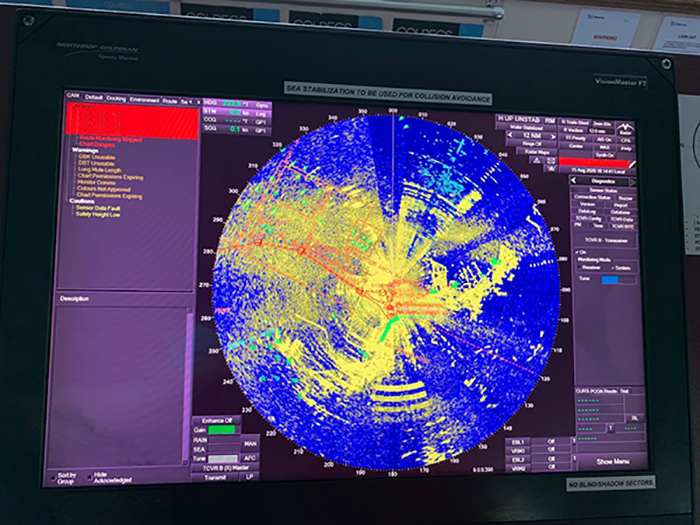Click the Show Menu button
Screen dimensions: 700x525
612,461
